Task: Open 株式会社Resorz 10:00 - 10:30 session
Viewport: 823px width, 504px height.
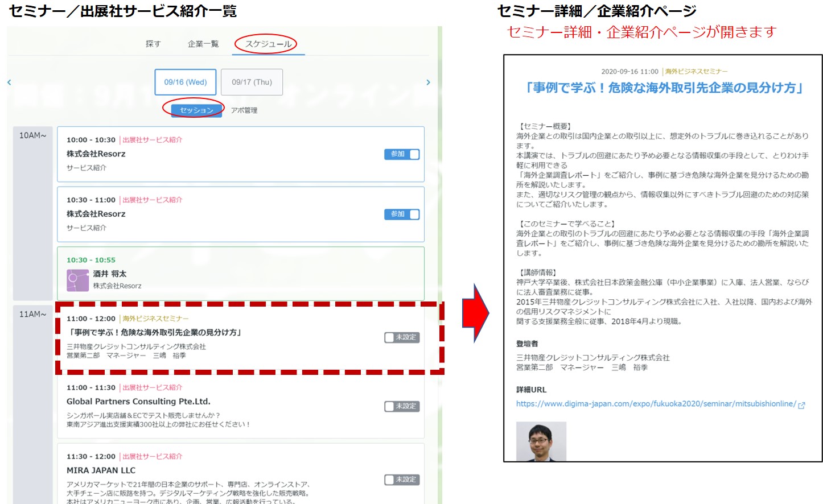Action: coord(241,154)
